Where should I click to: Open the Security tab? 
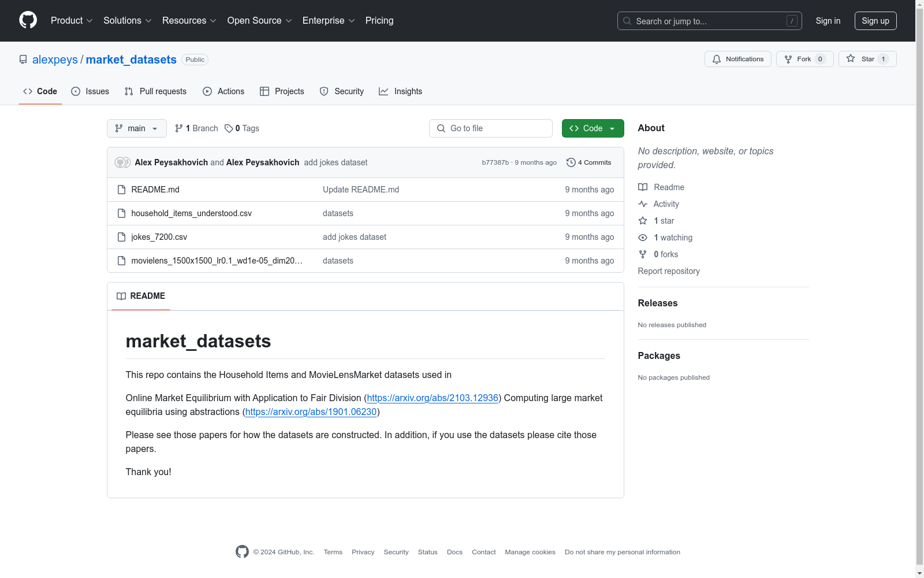[x=342, y=91]
